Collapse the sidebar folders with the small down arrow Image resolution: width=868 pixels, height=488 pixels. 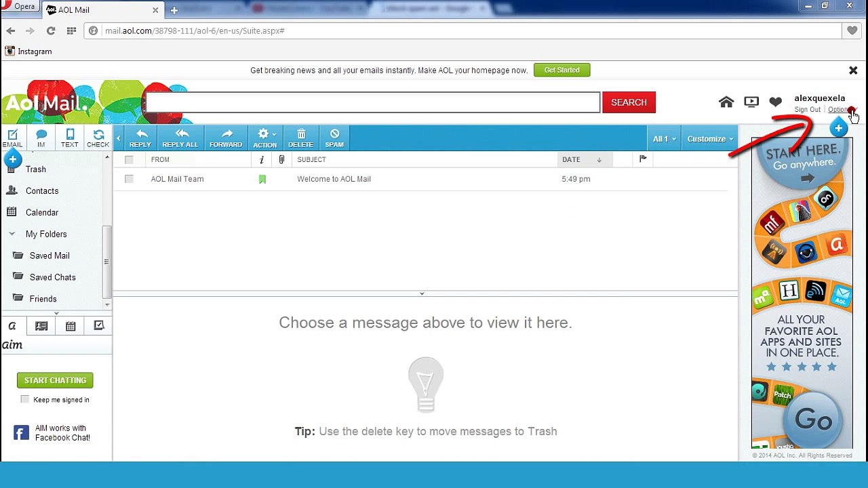(56, 313)
